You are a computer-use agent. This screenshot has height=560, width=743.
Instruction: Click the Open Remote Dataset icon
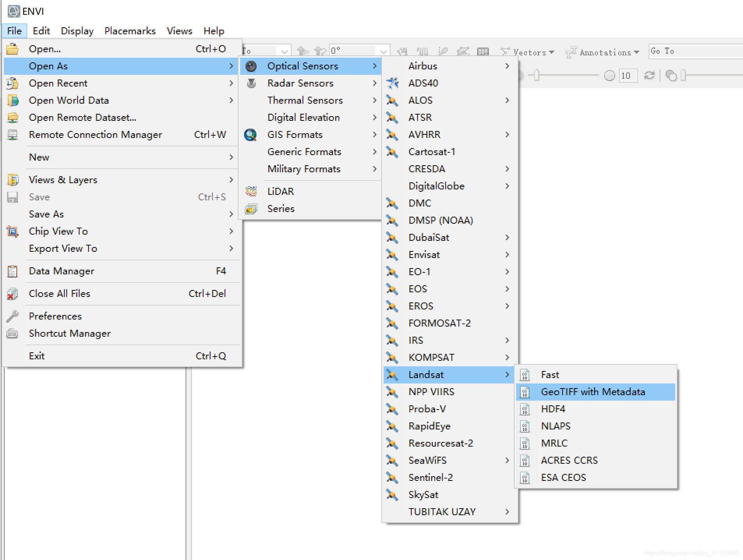click(x=12, y=117)
